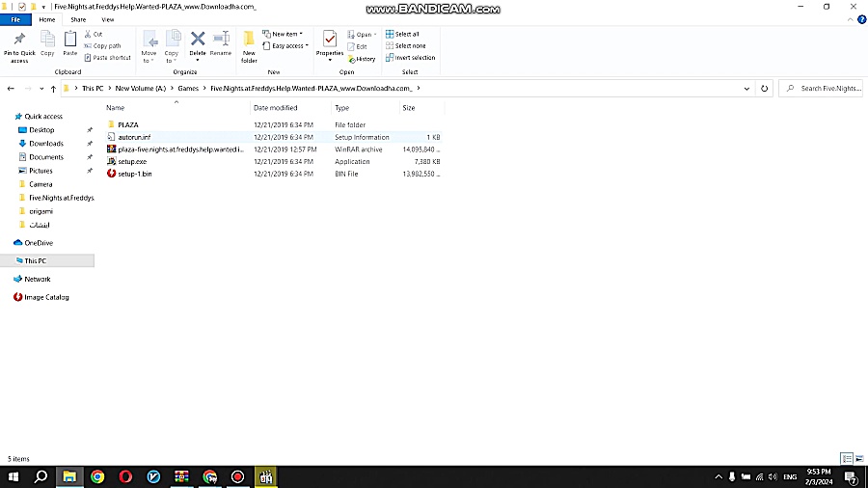
Task: Open WinRAR from taskbar
Action: pyautogui.click(x=181, y=476)
